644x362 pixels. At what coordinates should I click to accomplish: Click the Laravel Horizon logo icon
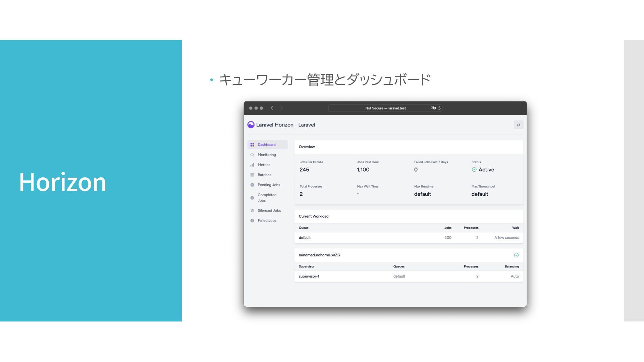(251, 125)
